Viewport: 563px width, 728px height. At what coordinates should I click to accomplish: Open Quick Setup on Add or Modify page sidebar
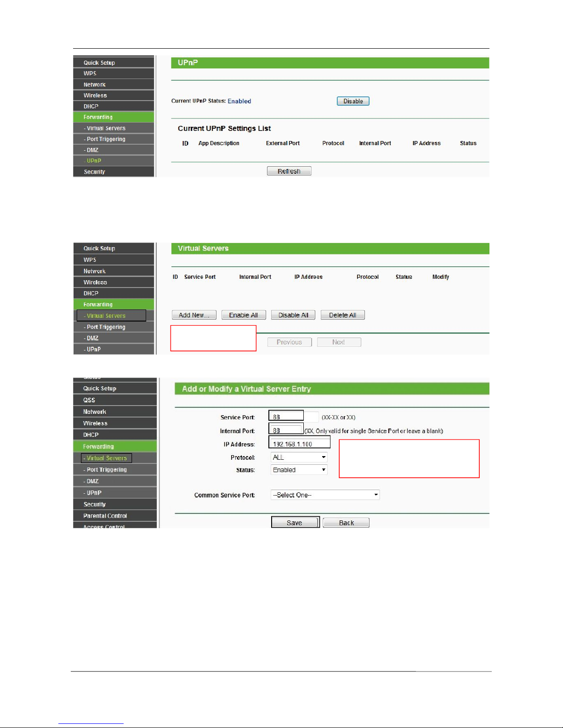click(115, 389)
